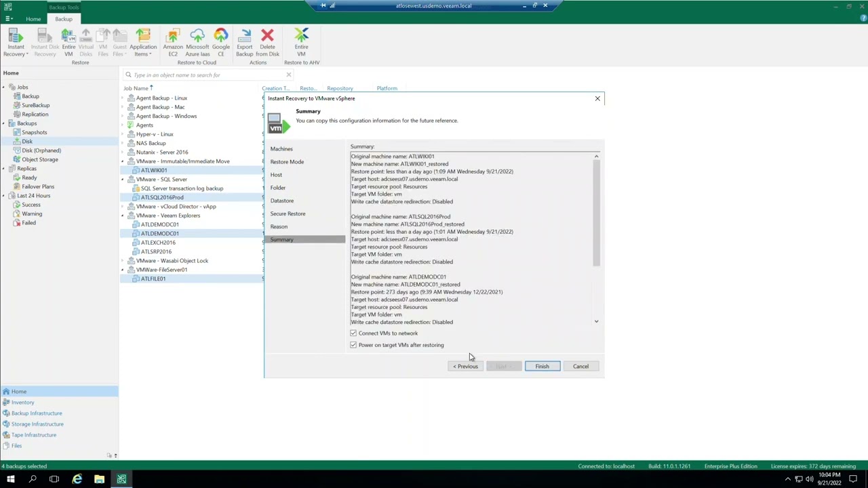Select ATLFILE01 in the backup list

coord(153,279)
